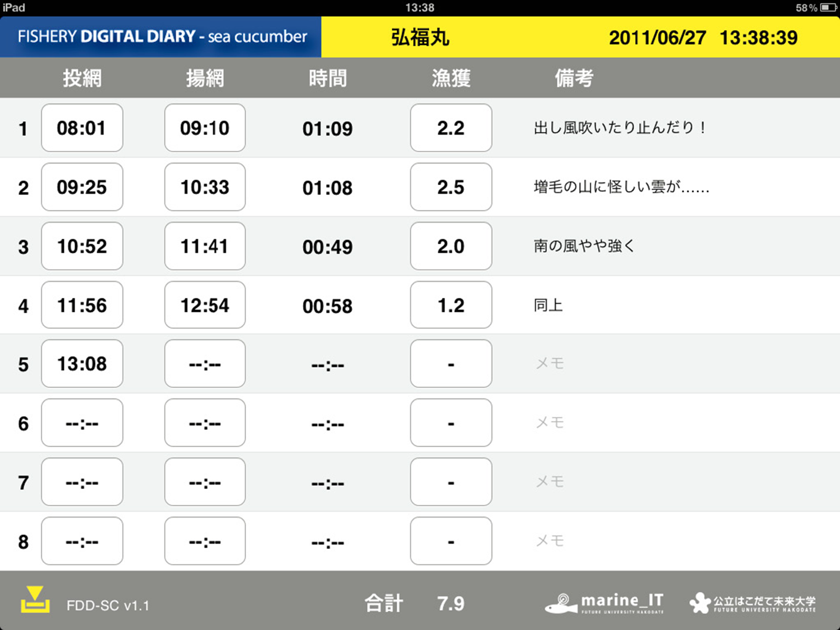Edit row 1 net-cast time 08:01
Viewport: 840px width, 630px height.
(82, 128)
